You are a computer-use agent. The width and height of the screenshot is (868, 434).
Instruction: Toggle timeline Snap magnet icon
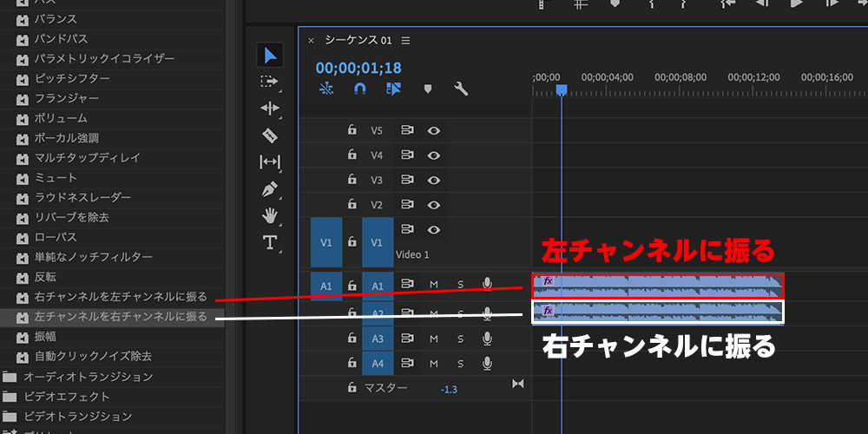pos(360,89)
